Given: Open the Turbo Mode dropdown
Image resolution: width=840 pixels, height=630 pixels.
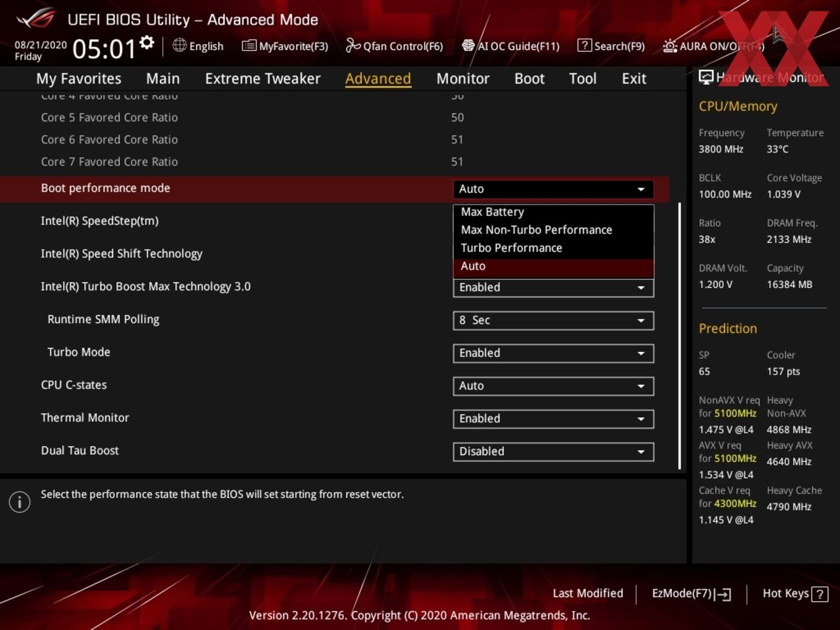Looking at the screenshot, I should tap(553, 353).
